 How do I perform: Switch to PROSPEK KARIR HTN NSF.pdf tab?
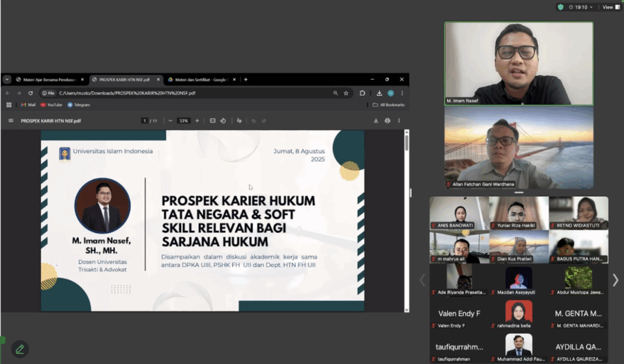(x=125, y=79)
